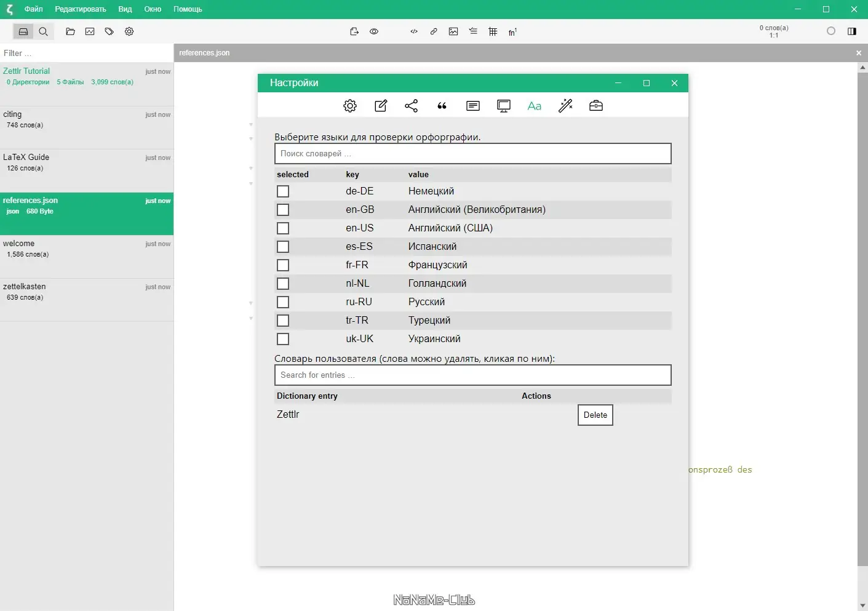
Task: Click the task list icon
Action: click(x=473, y=31)
